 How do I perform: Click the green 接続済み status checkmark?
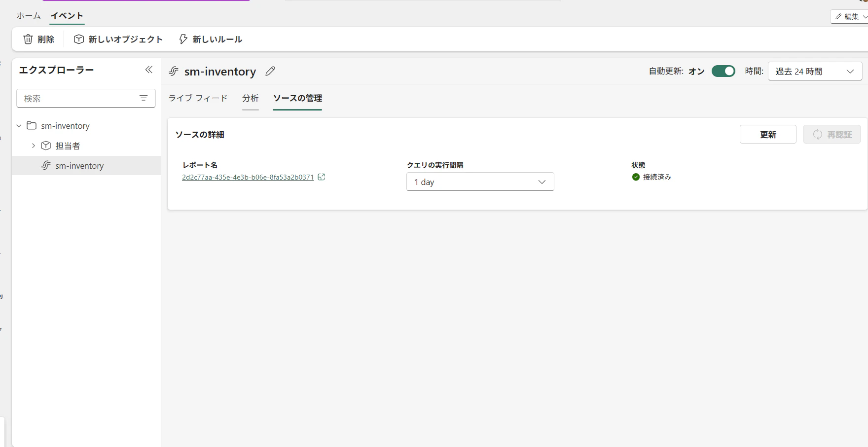pos(636,177)
